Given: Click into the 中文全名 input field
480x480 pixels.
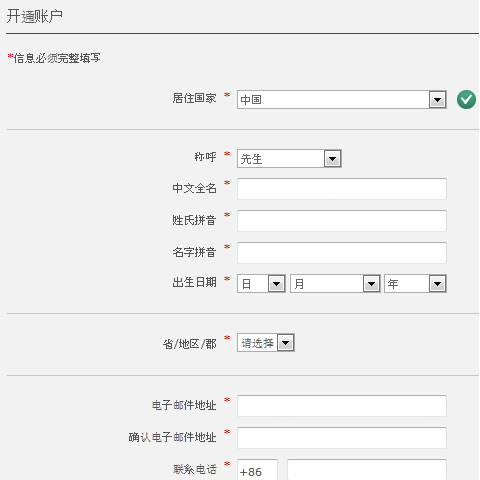Looking at the screenshot, I should pyautogui.click(x=342, y=189).
